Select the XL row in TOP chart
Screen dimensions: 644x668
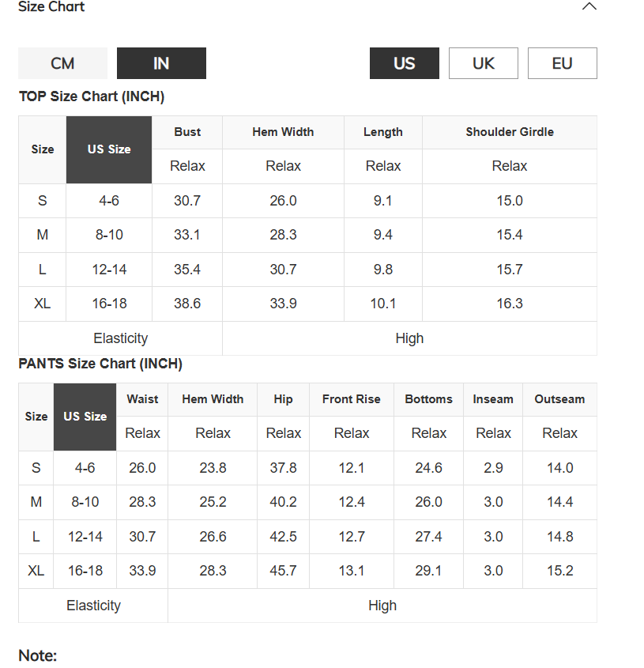coord(307,304)
